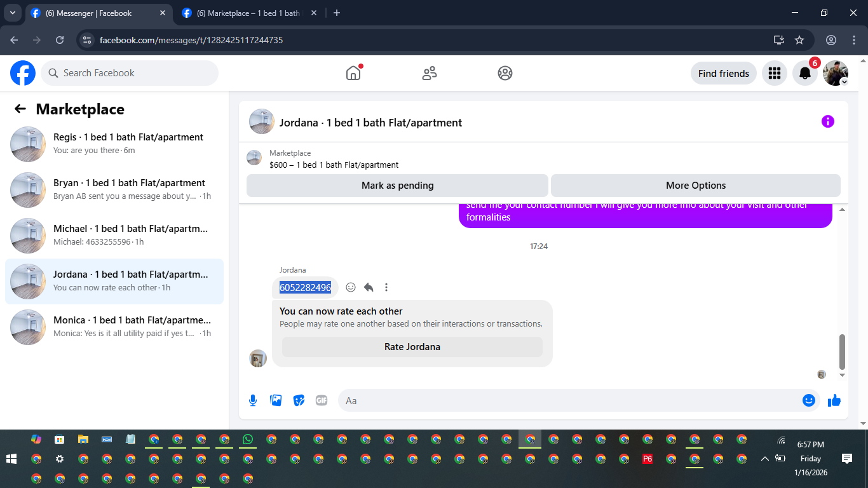Switch to Messenger | Facebook browser tab
Screen dimensions: 868x488
coord(100,13)
